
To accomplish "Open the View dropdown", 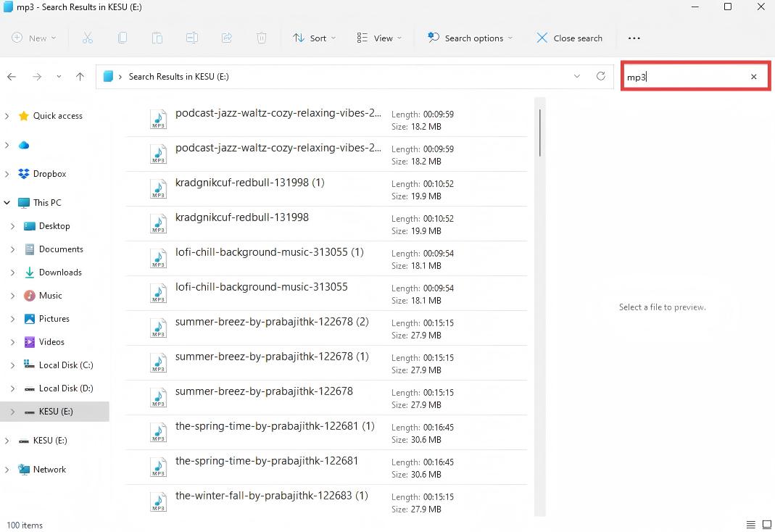I will 378,38.
